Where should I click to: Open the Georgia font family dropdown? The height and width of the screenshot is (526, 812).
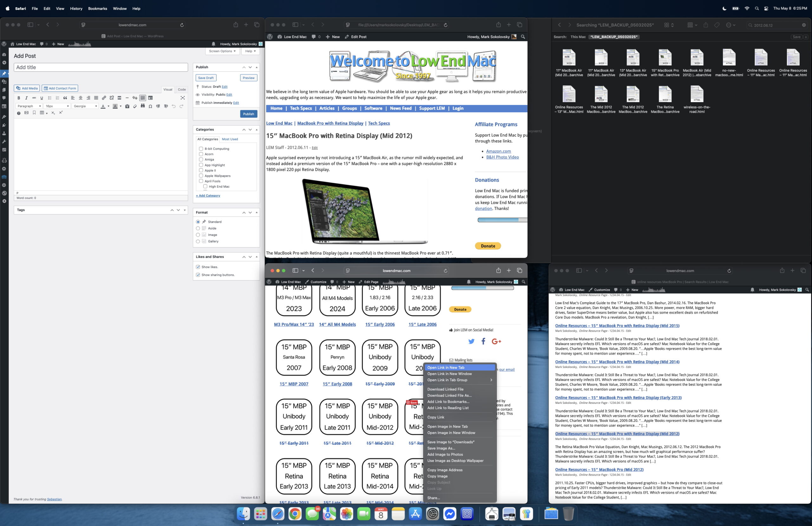85,106
